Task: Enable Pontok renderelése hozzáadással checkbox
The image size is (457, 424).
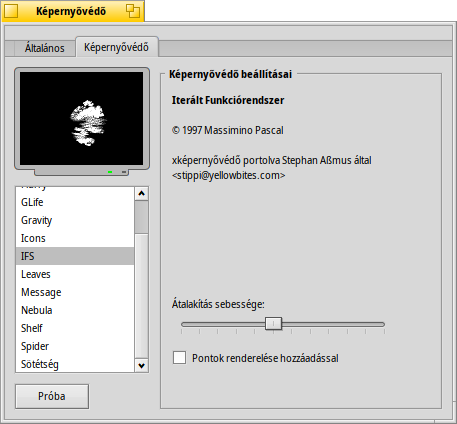Action: click(x=180, y=358)
